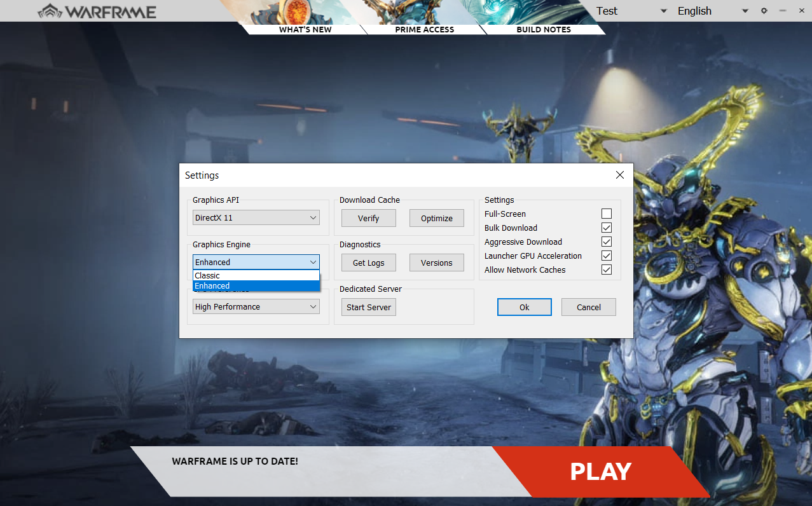Select Enhanced from the engine list
812x506 pixels.
pos(256,285)
